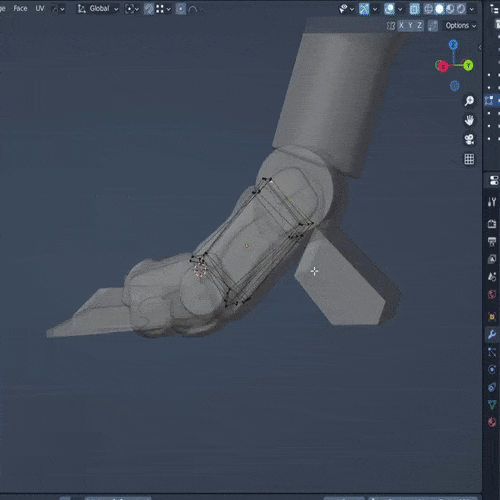Open the Face menu

[20, 9]
